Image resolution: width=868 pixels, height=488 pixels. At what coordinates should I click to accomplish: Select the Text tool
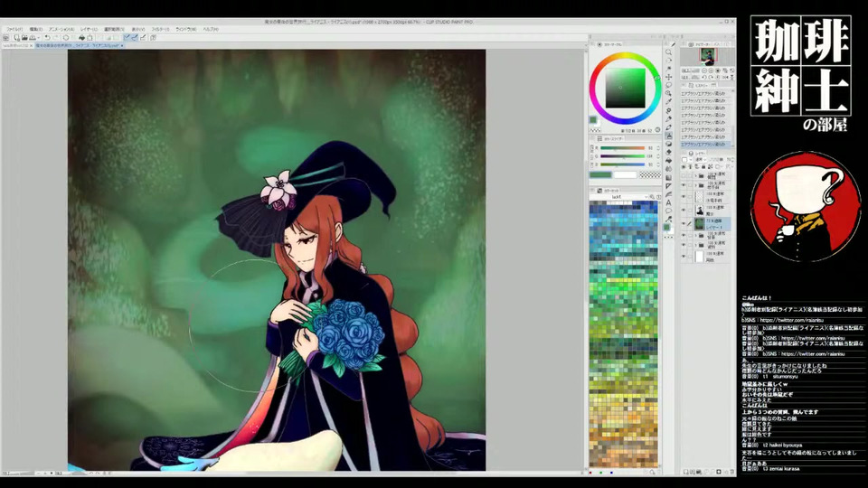[x=669, y=202]
